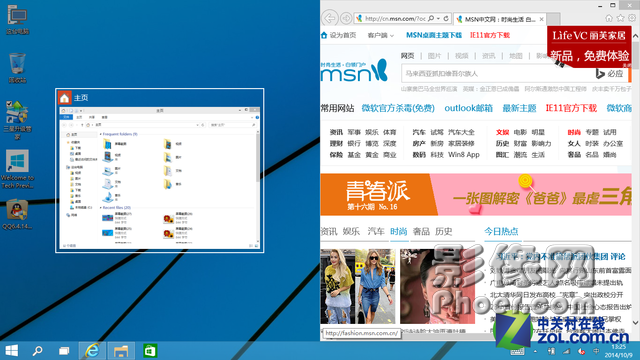Launch the green Store app from taskbar
Image resolution: width=640 pixels, height=360 pixels.
click(150, 351)
